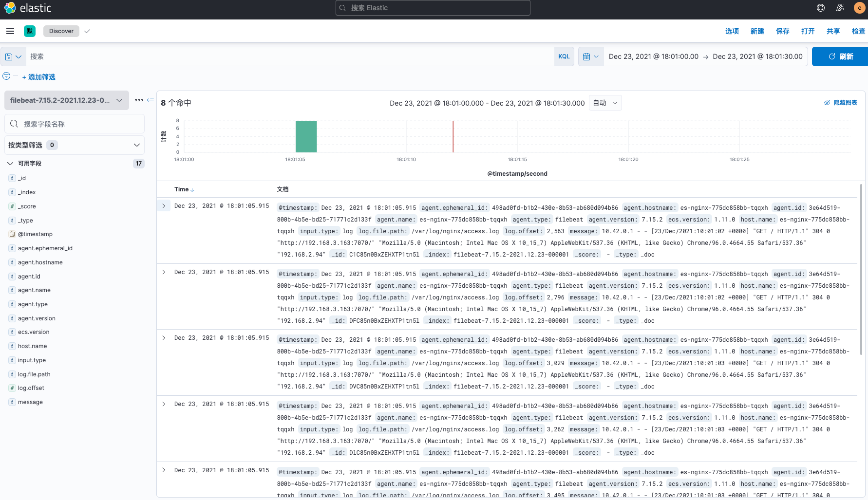Expand the document row with offset 3,262
The height and width of the screenshot is (500, 868).
pyautogui.click(x=164, y=404)
